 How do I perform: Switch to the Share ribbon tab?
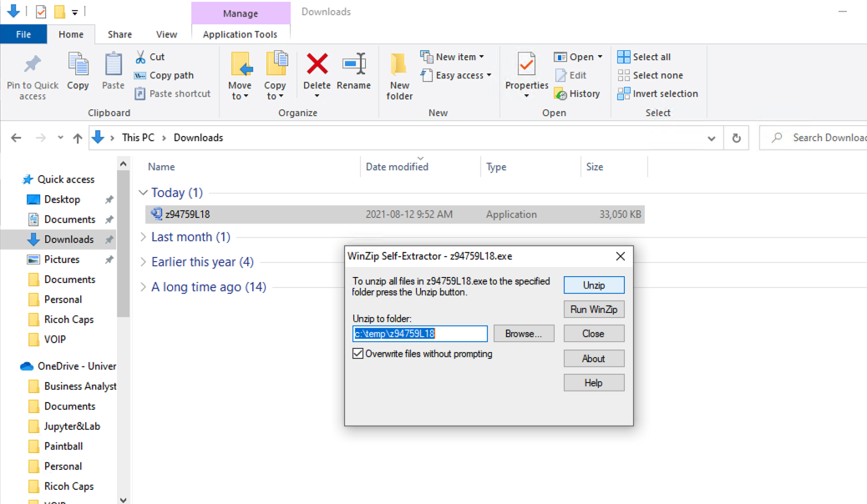[x=120, y=34]
